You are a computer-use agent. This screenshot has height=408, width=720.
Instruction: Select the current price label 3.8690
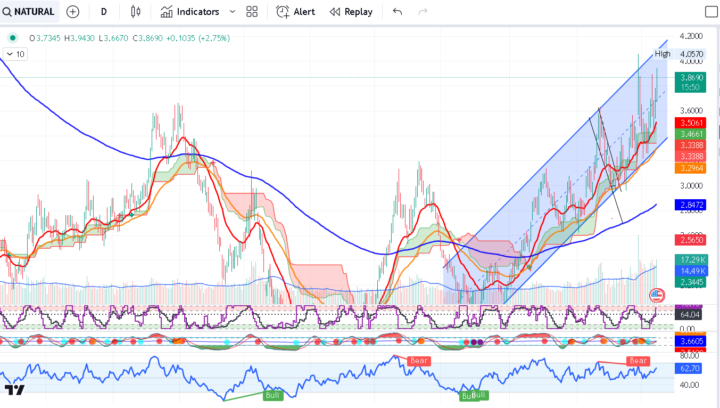point(690,82)
